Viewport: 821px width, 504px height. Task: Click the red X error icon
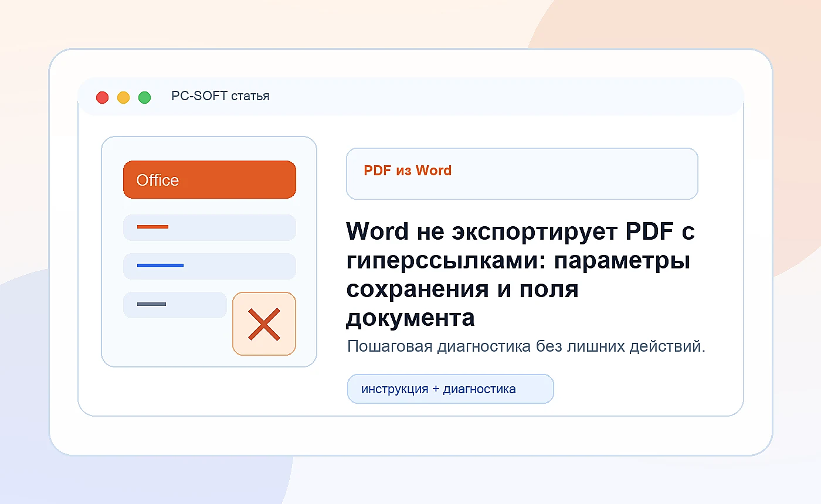click(264, 323)
